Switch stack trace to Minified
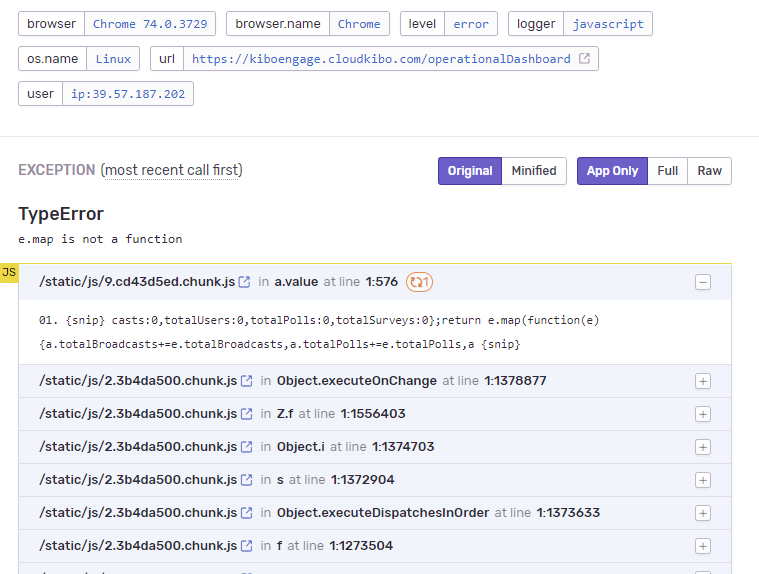The image size is (759, 574). point(534,171)
